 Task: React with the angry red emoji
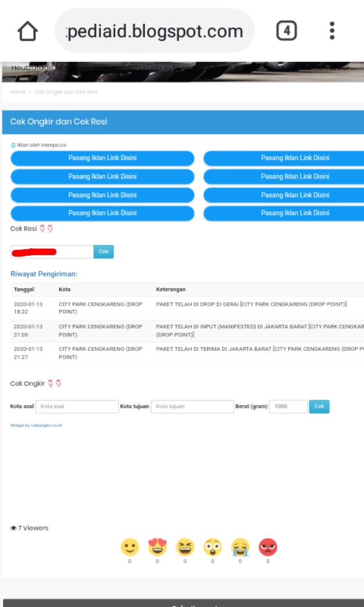pos(268,547)
